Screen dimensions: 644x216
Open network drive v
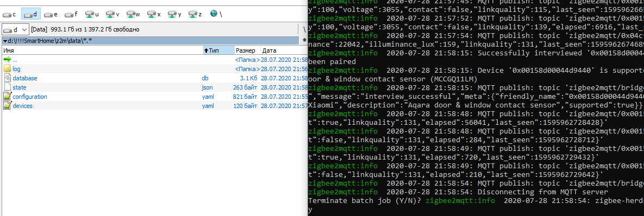[112, 14]
